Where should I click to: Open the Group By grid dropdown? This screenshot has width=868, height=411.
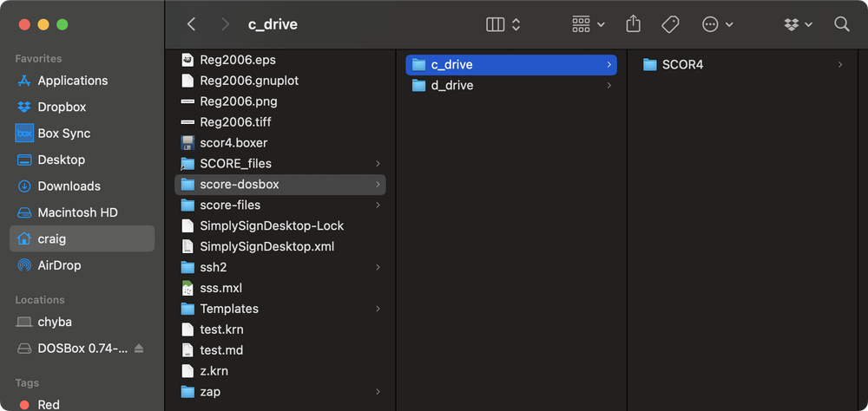(588, 24)
